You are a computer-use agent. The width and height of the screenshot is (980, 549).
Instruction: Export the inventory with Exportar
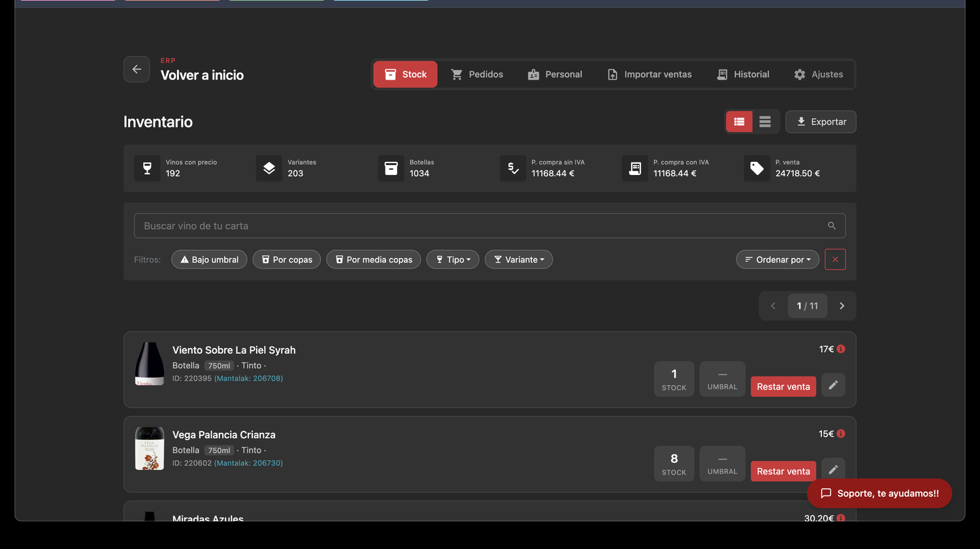click(x=821, y=121)
